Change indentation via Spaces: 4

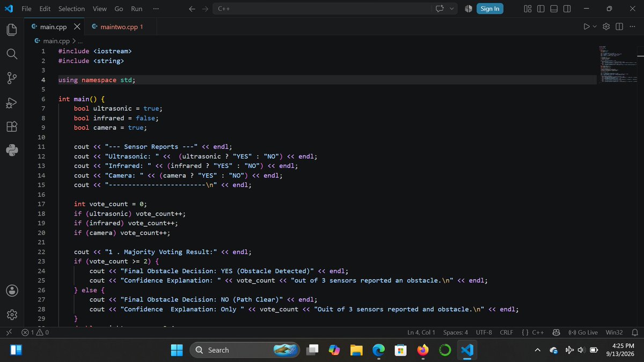pos(456,333)
